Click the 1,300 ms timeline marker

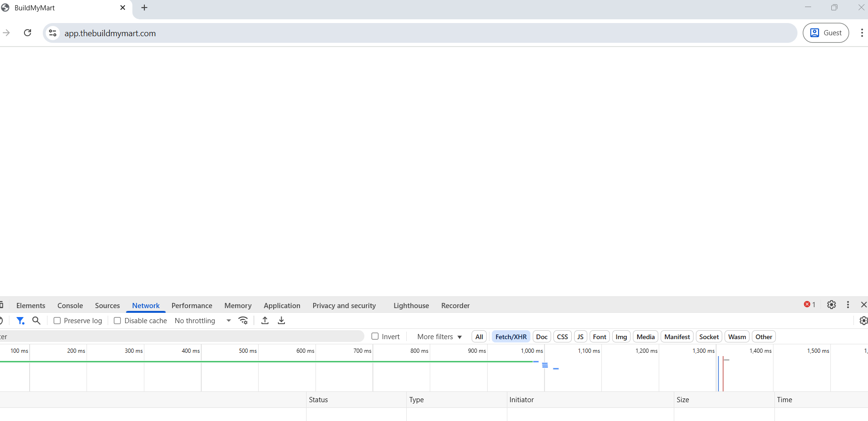(703, 351)
